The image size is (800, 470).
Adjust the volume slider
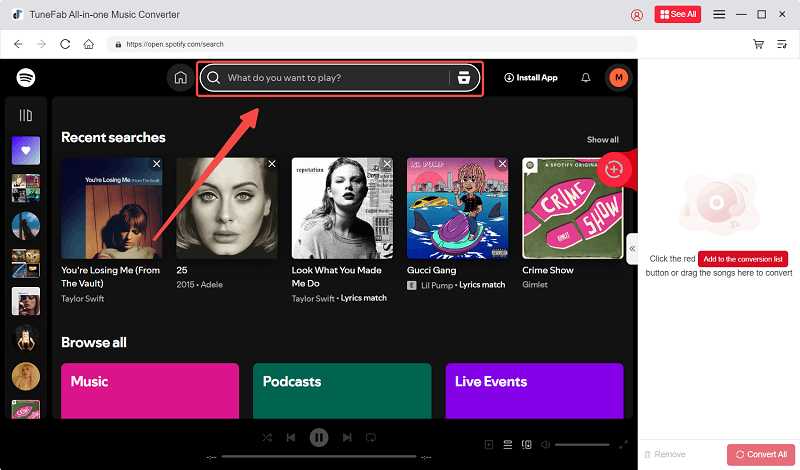coord(582,444)
